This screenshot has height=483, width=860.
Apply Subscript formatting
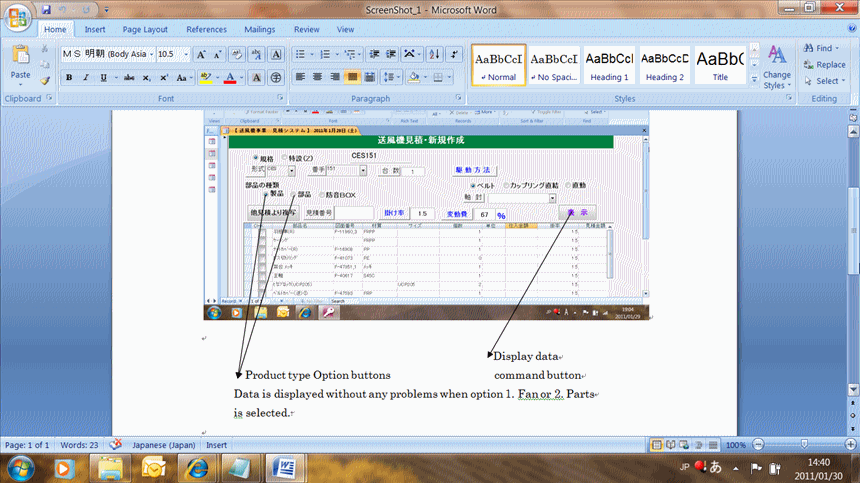point(146,78)
